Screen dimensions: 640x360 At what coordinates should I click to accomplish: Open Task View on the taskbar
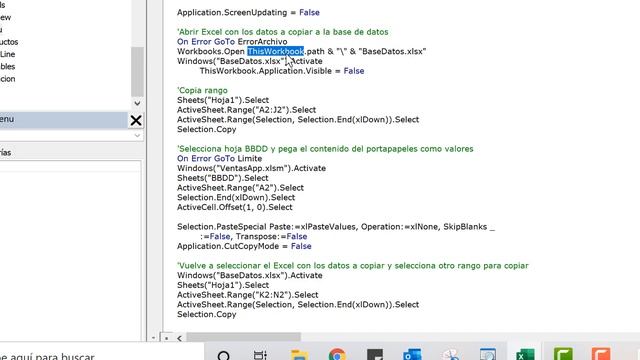coord(260,354)
